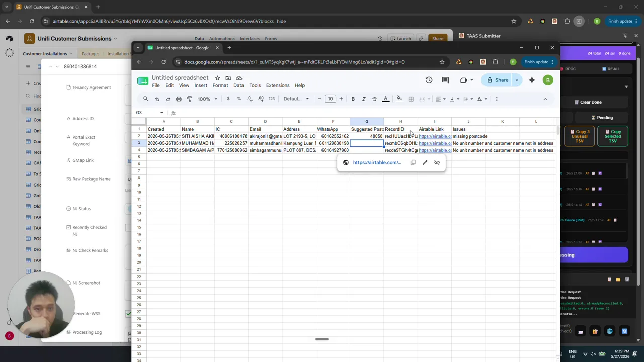Image resolution: width=644 pixels, height=362 pixels.
Task: Open the Insert menu in Sheets
Action: tap(201, 85)
